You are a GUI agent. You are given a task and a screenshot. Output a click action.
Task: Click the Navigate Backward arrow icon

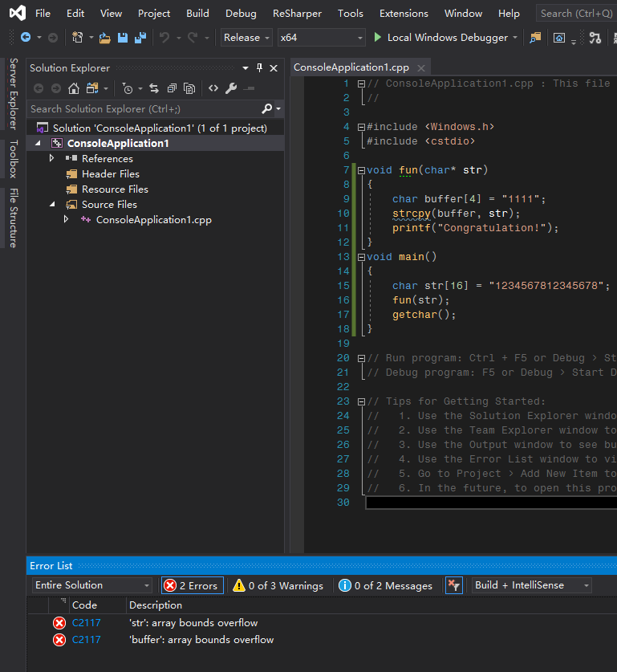[x=26, y=38]
